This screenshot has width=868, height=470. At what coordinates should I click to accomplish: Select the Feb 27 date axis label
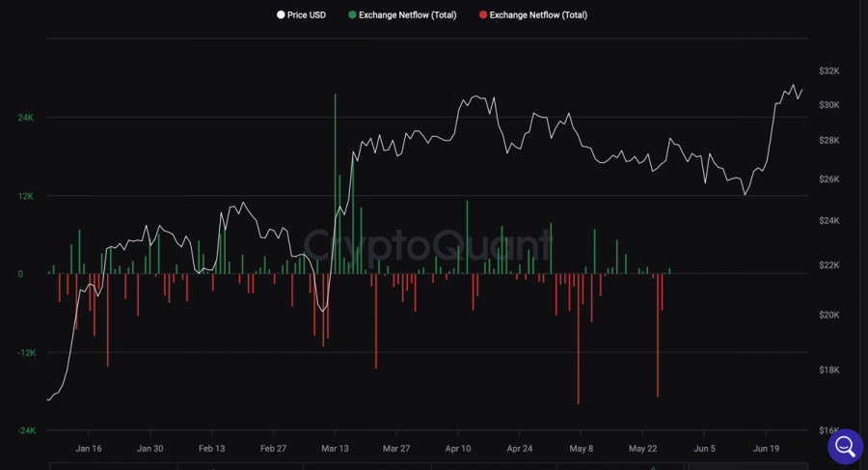pos(274,449)
